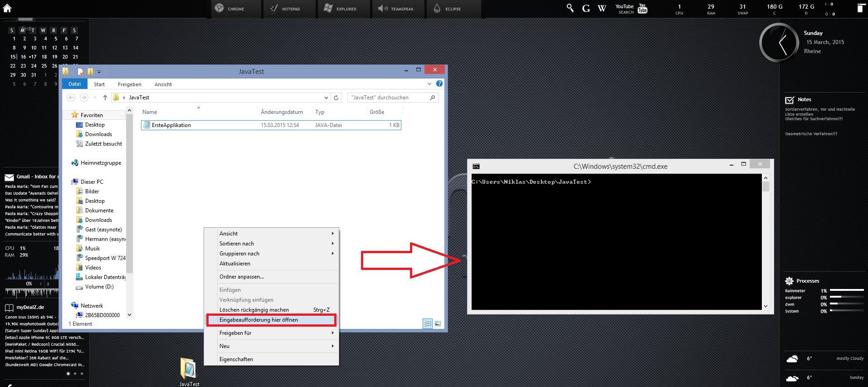
Task: Click the Google G icon in top bar
Action: (x=586, y=8)
